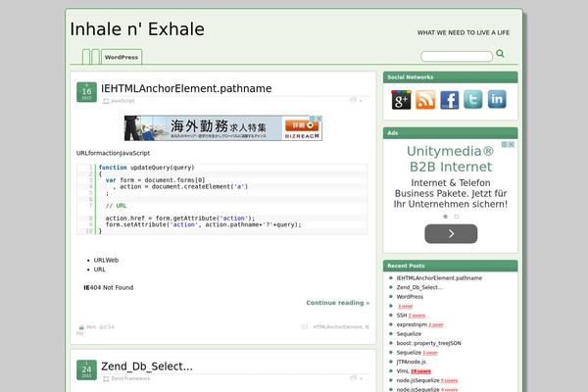Open recent post IEHTMLAnchorElement.pathname in sidebar
588x392 pixels.
(439, 278)
